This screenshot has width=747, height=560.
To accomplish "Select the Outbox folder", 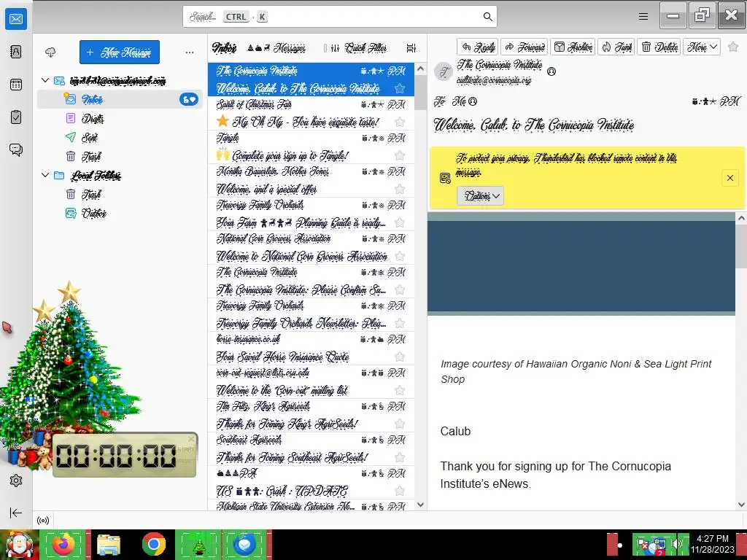I will click(120, 214).
